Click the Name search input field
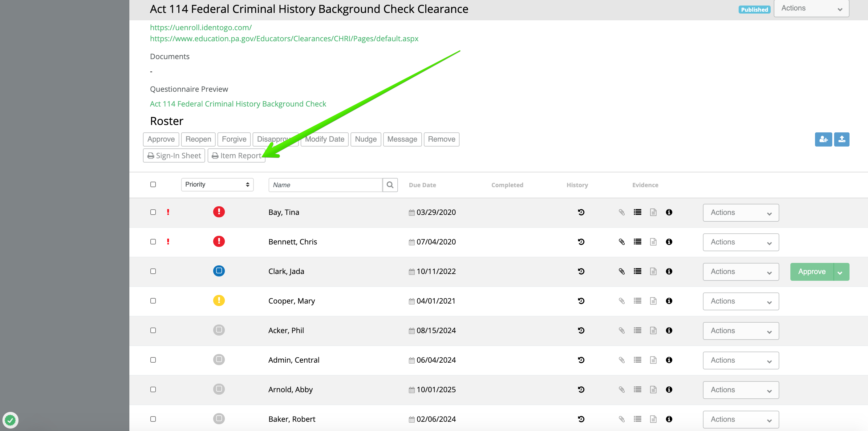This screenshot has height=431, width=868. (325, 185)
